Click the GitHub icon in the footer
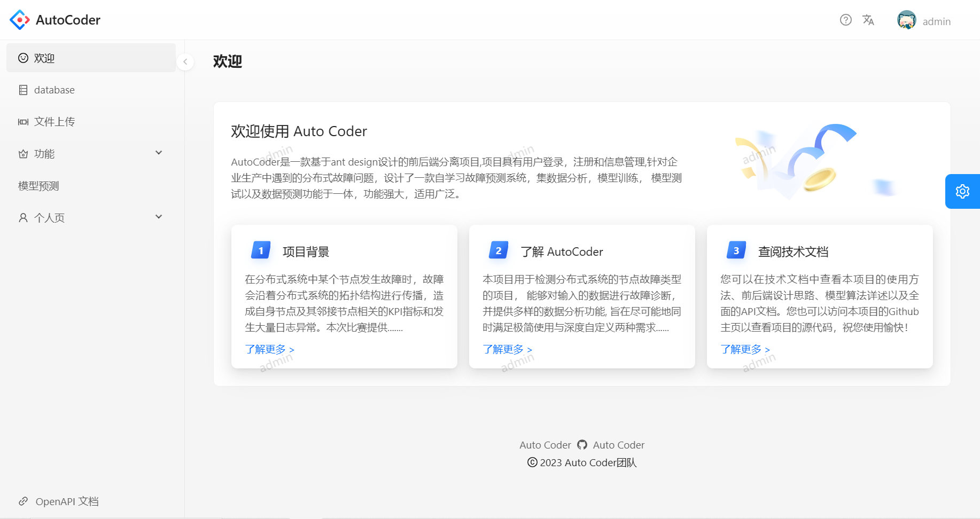The height and width of the screenshot is (519, 980). (582, 445)
